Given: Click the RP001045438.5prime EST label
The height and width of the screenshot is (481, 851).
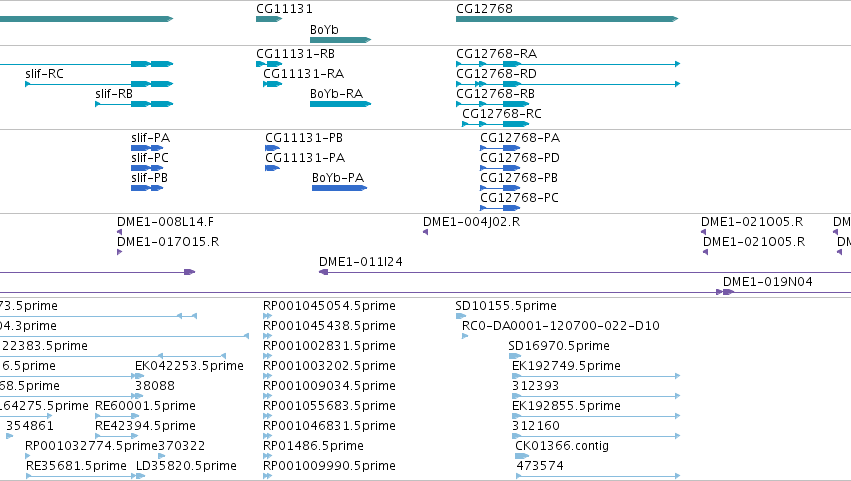Looking at the screenshot, I should tap(329, 326).
